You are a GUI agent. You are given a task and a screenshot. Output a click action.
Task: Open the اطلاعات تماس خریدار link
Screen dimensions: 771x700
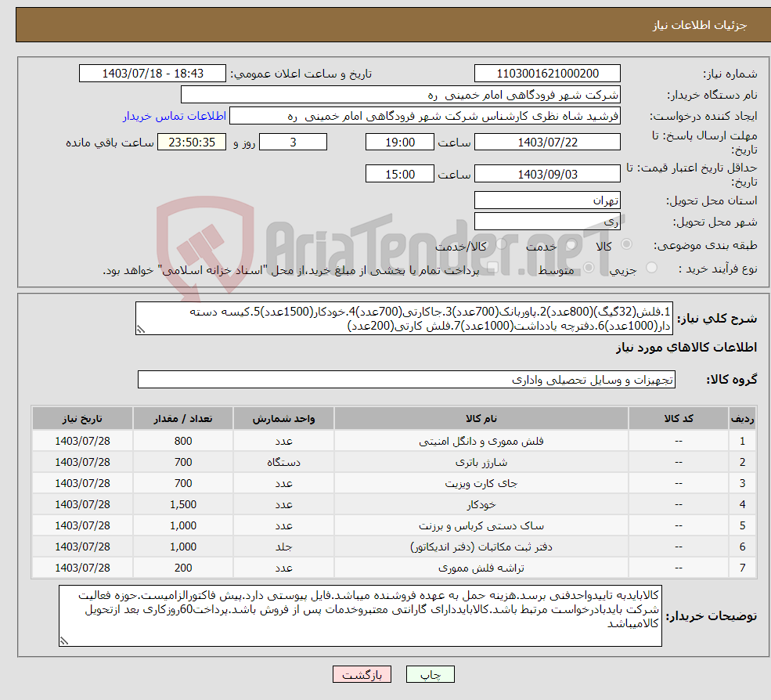pyautogui.click(x=174, y=116)
